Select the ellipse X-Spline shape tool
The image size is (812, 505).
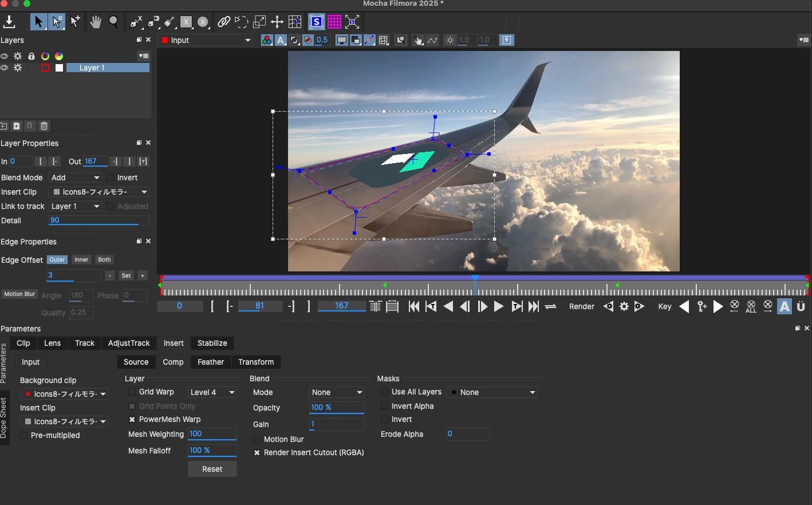(203, 22)
